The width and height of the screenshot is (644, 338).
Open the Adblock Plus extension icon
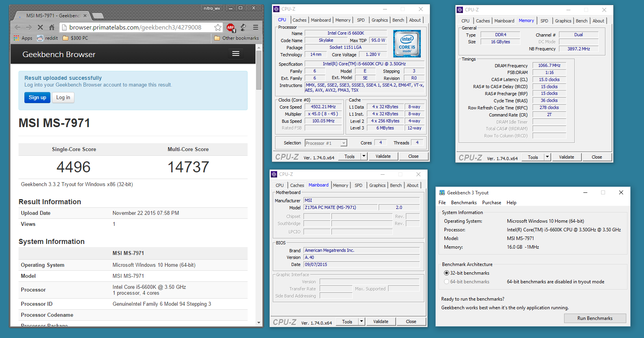(231, 28)
